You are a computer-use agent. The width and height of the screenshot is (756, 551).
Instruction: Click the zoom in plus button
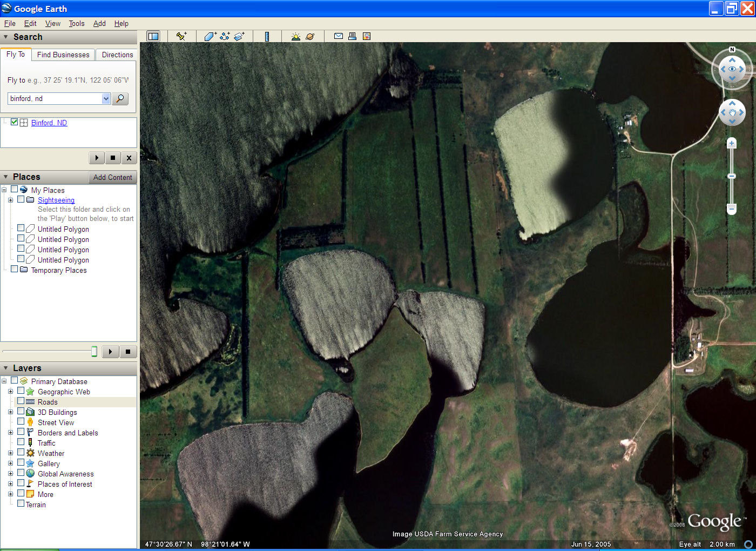click(732, 143)
